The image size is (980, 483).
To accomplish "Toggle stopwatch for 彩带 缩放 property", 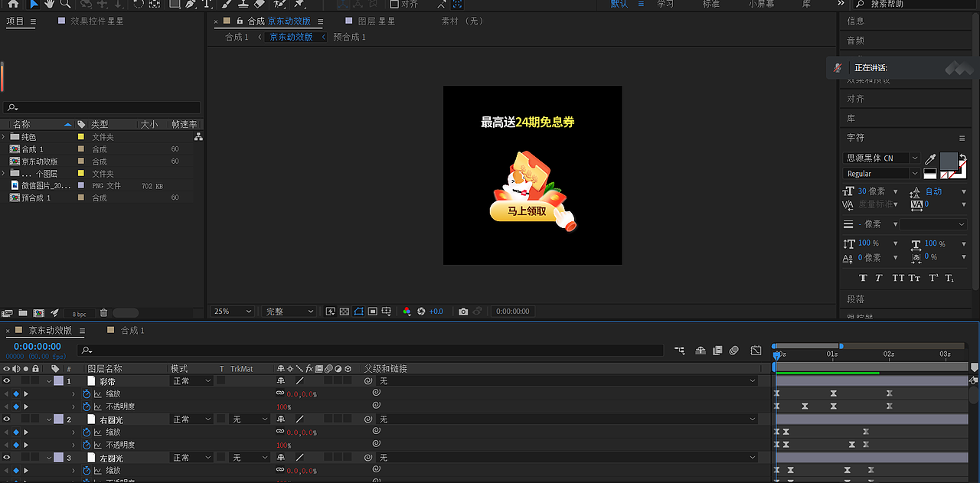I will [87, 394].
